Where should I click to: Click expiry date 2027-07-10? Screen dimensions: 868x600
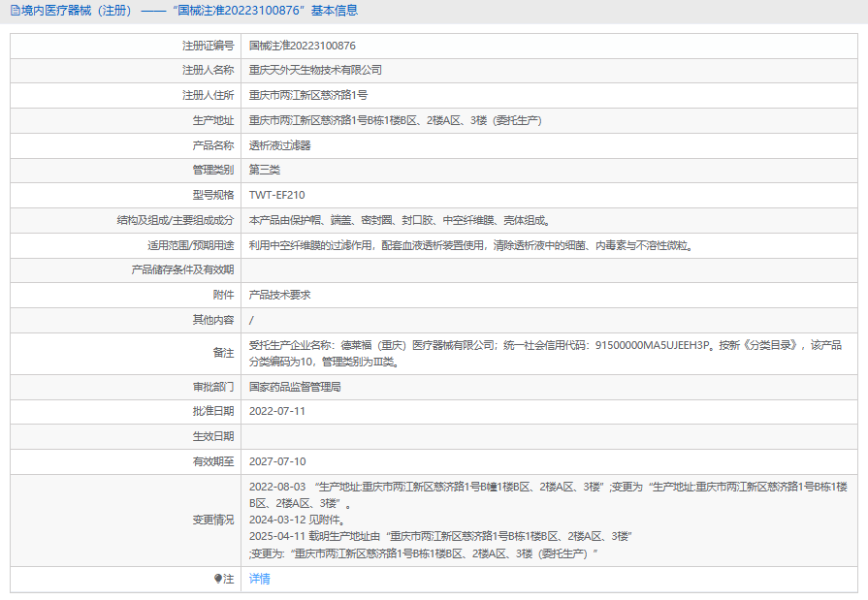point(277,461)
